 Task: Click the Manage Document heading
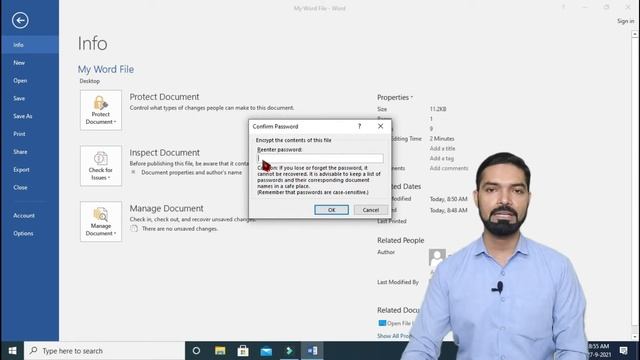(x=166, y=208)
